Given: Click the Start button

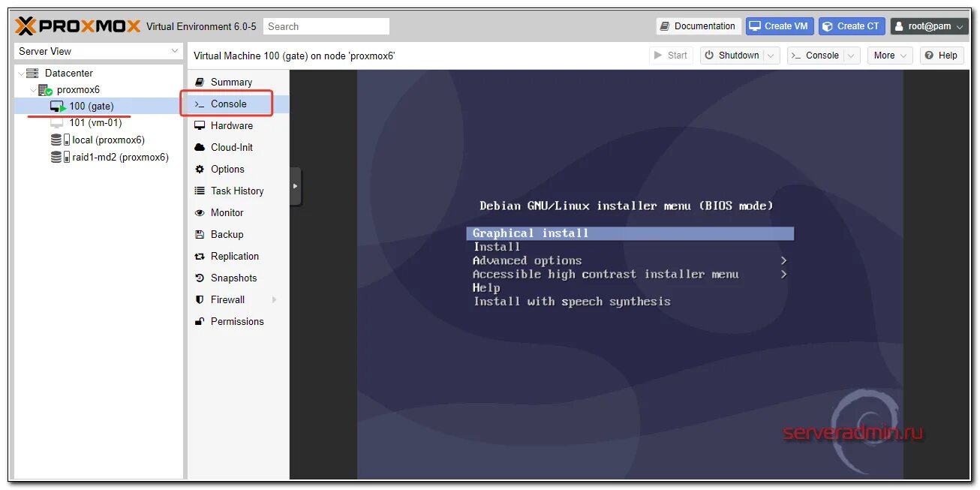Looking at the screenshot, I should tap(671, 56).
